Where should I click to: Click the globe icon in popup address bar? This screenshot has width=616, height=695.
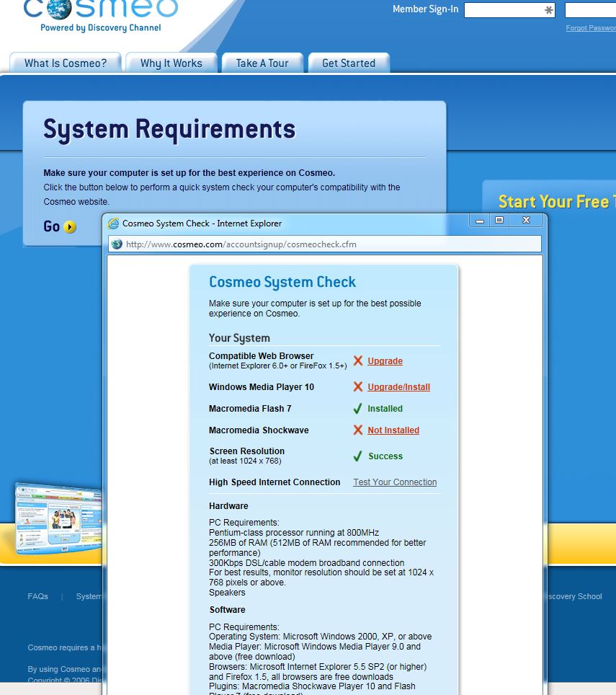117,244
